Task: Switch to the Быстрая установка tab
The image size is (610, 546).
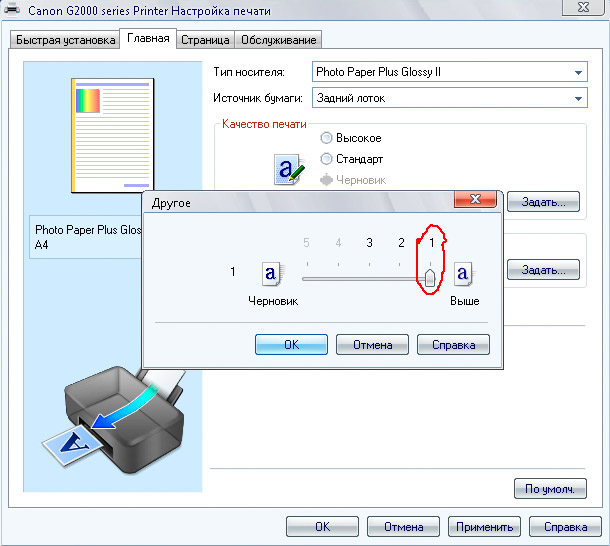Action: point(65,40)
